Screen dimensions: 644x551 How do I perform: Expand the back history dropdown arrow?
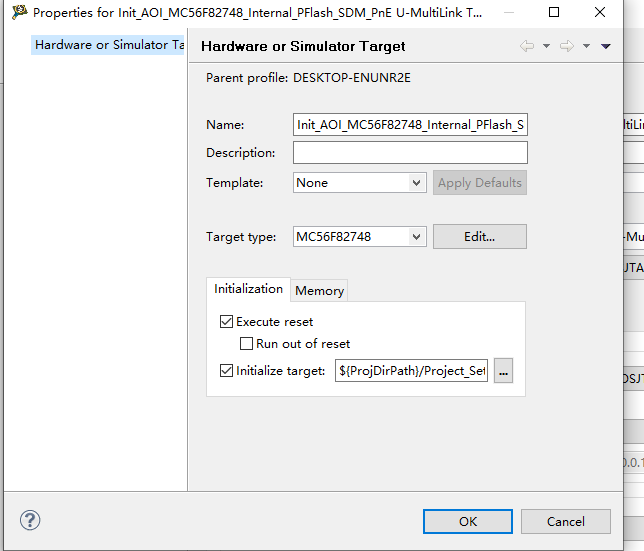pos(546,46)
